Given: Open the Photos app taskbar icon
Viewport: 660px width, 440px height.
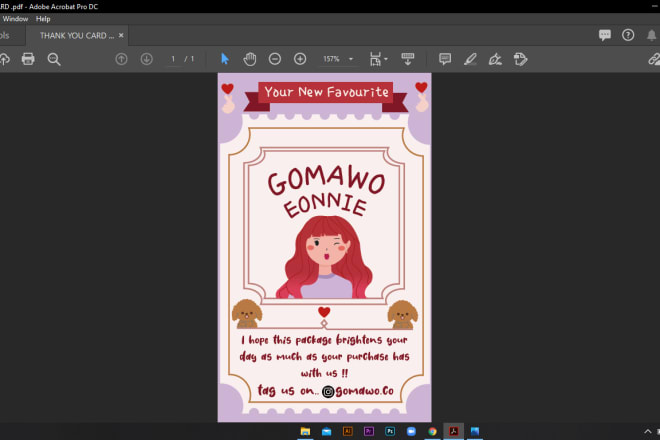Looking at the screenshot, I should click(475, 431).
